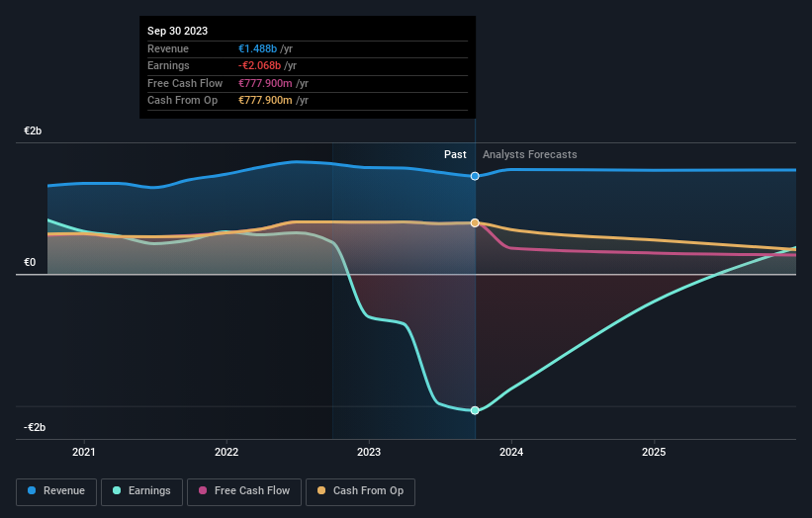The image size is (812, 518).
Task: Click the pink €777.900m Free Cash Flow value
Action: pos(265,83)
